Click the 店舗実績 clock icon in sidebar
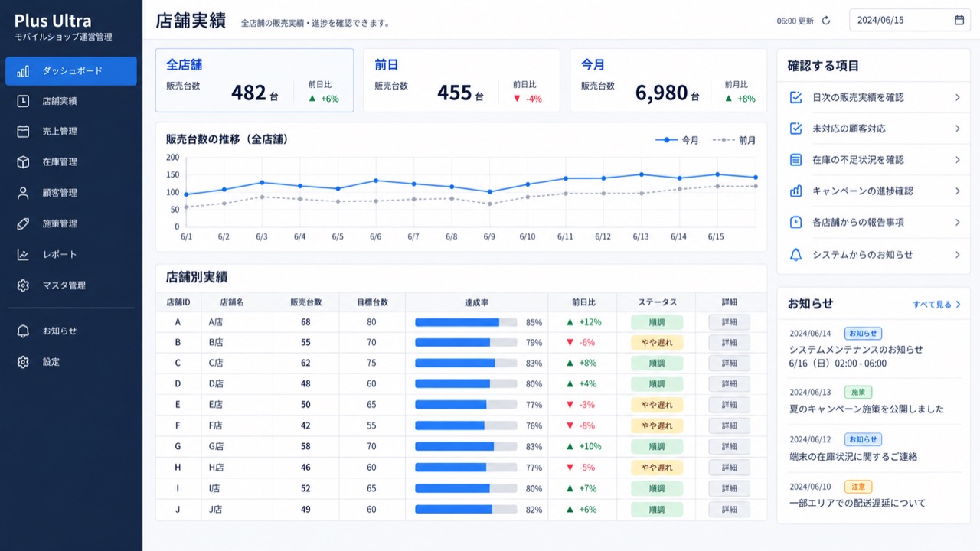This screenshot has width=980, height=551. coord(23,101)
